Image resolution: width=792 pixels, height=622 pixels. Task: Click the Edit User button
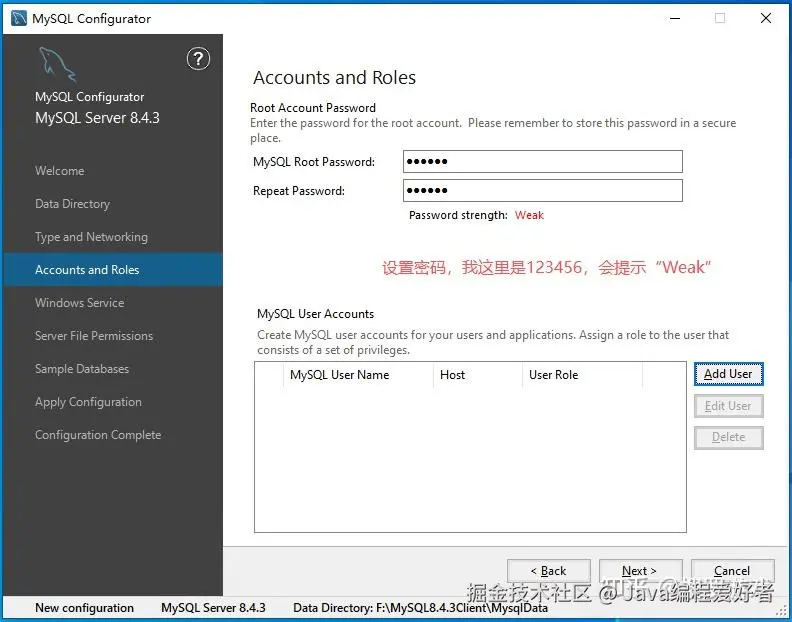pyautogui.click(x=728, y=406)
